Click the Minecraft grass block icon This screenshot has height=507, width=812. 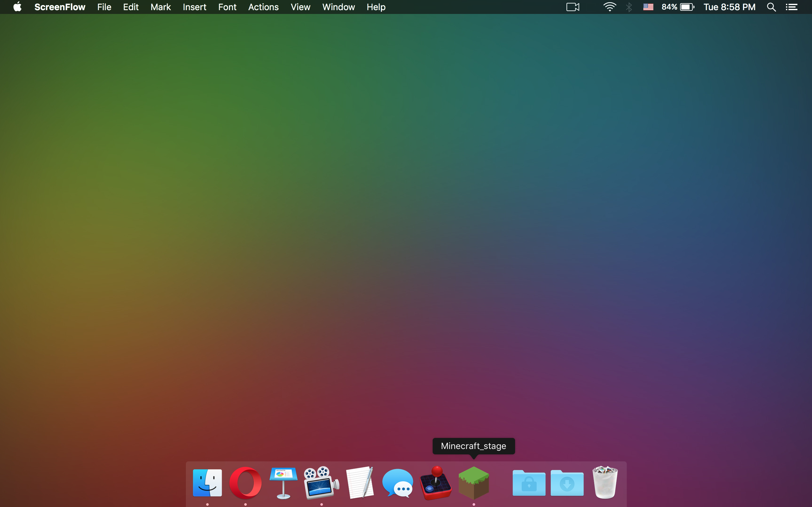(474, 483)
